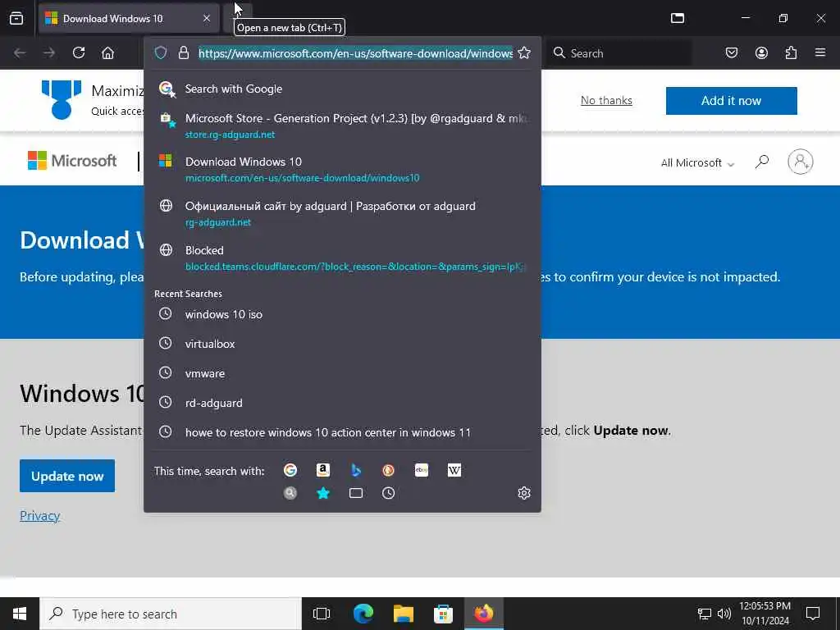840x630 pixels.
Task: Open the list all tabs button
Action: [678, 18]
